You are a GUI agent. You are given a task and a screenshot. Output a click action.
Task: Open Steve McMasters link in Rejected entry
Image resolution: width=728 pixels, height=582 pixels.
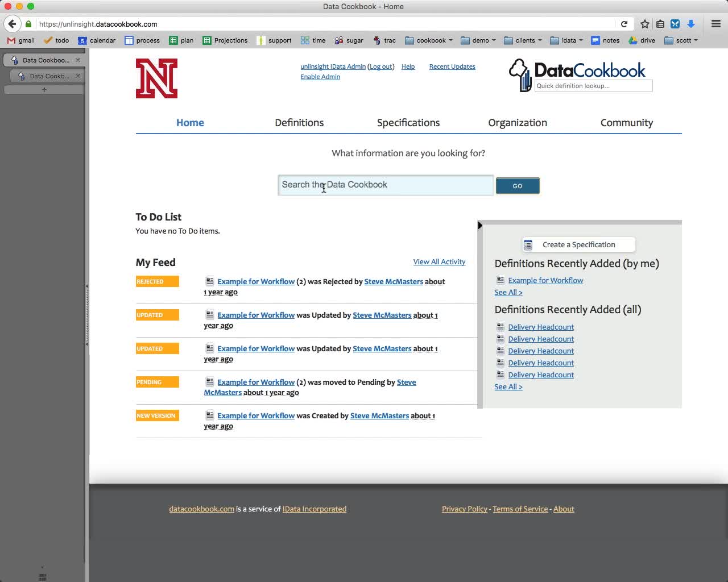394,281
